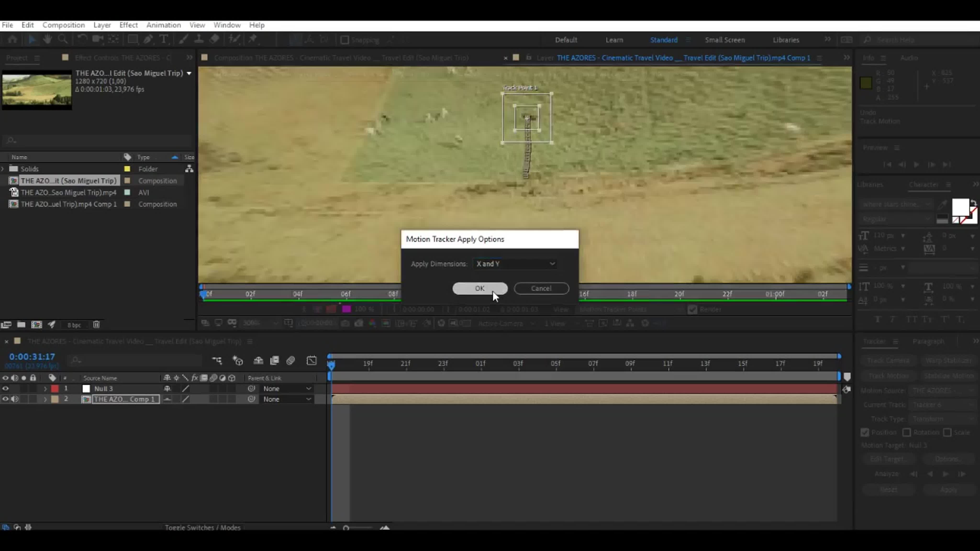Screen dimensions: 980x551
Task: Open the Effect menu
Action: click(128, 25)
